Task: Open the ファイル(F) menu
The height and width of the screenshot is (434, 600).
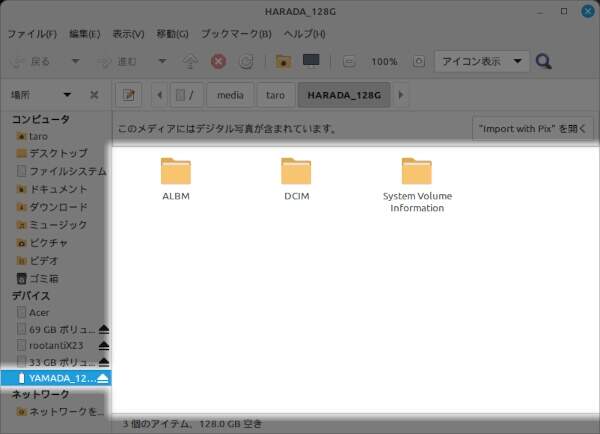Action: (32, 34)
